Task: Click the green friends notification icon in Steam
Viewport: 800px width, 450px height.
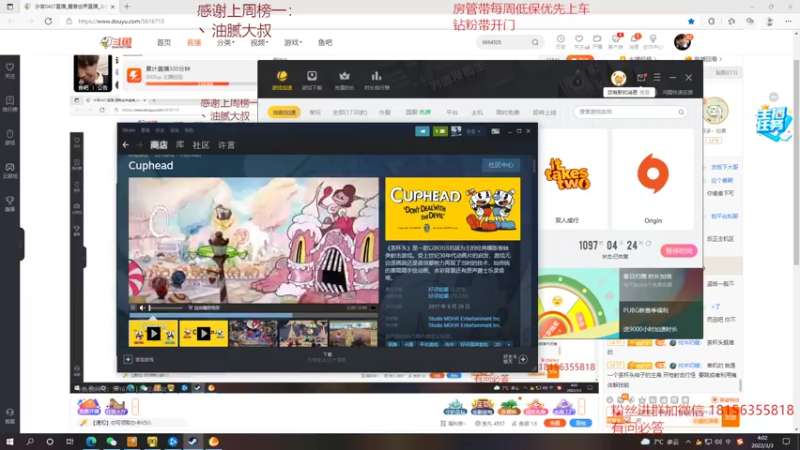Action: coord(440,131)
